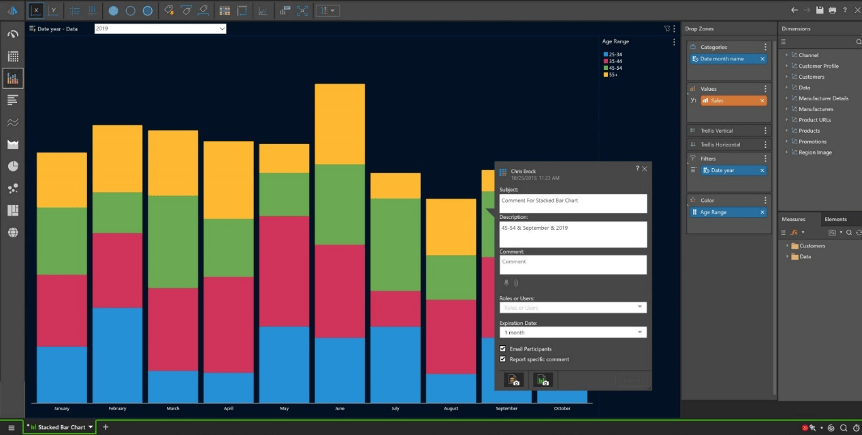Open the Date year 2019 dropdown

coord(160,29)
